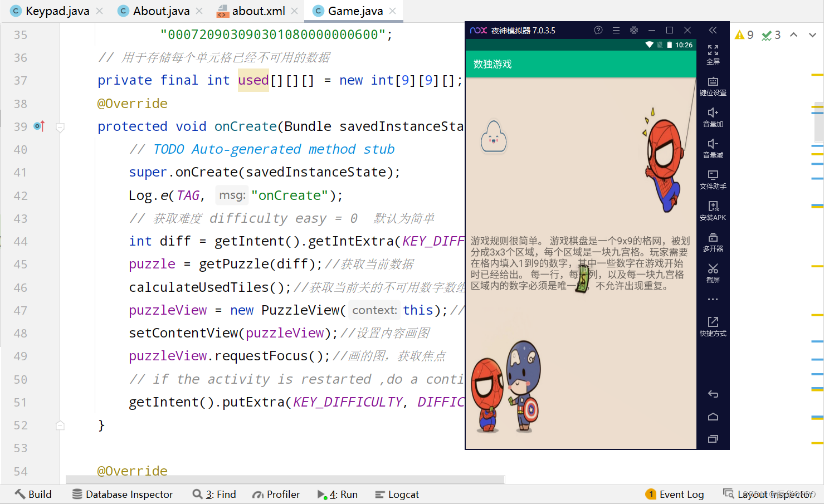This screenshot has height=504, width=824.
Task: Open Nox keyboard mapping settings icon
Action: (x=713, y=86)
